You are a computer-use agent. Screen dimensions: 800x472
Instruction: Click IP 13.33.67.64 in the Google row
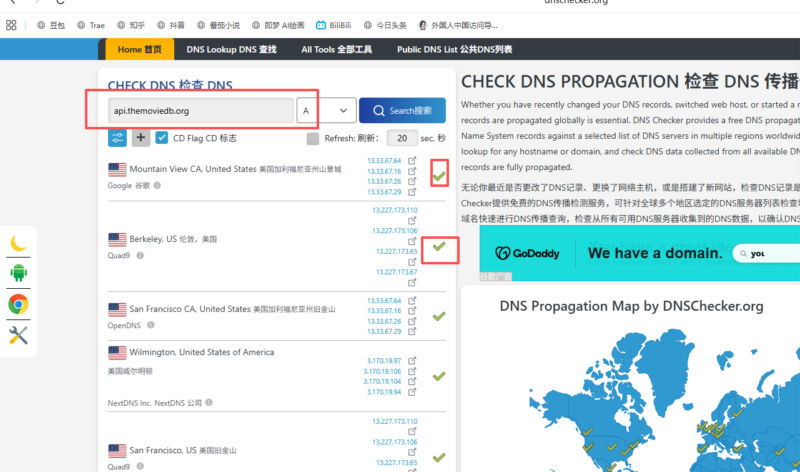point(384,160)
